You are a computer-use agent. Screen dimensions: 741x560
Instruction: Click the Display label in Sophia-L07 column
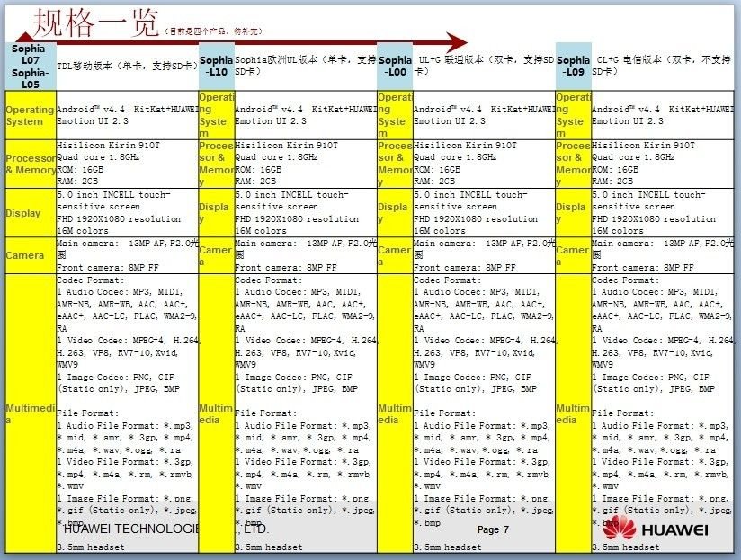[x=23, y=213]
